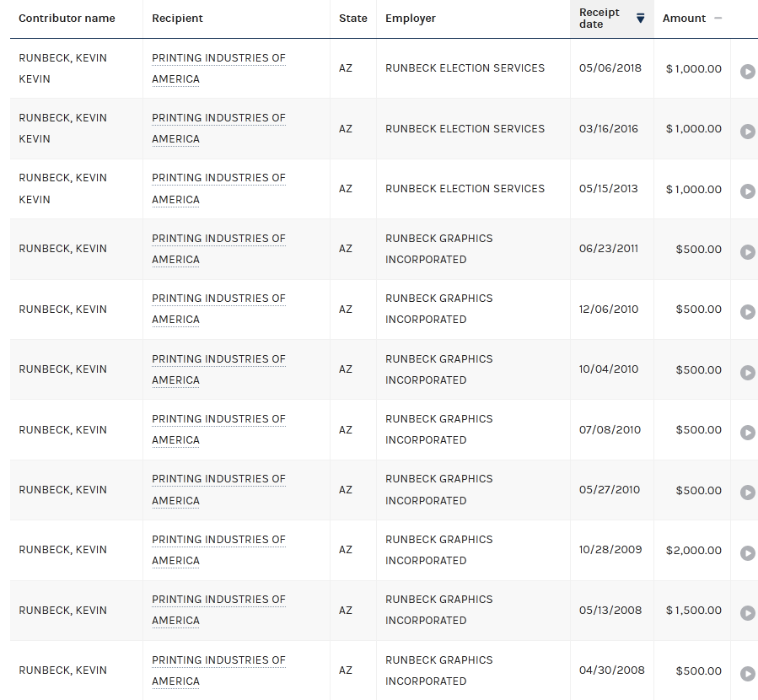Select the 04/30/2008 receipt date cell
This screenshot has height=700, width=758.
(612, 670)
